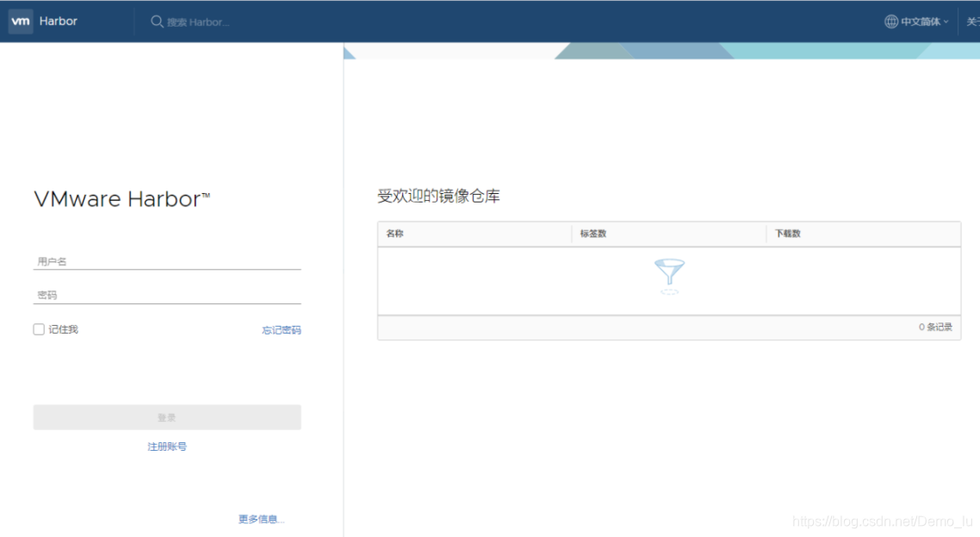The height and width of the screenshot is (537, 980).
Task: Click the magnifier search icon
Action: pyautogui.click(x=157, y=22)
